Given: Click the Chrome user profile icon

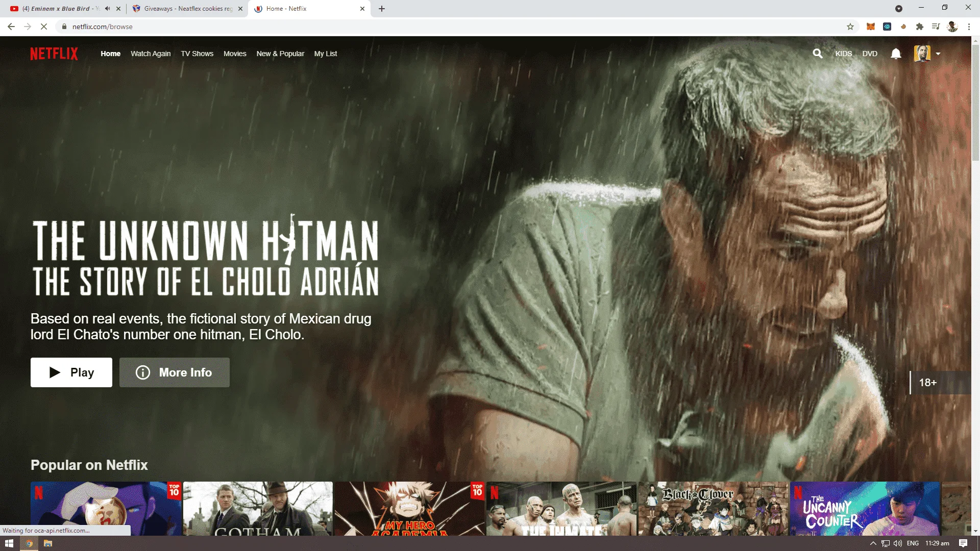Looking at the screenshot, I should coord(952,27).
